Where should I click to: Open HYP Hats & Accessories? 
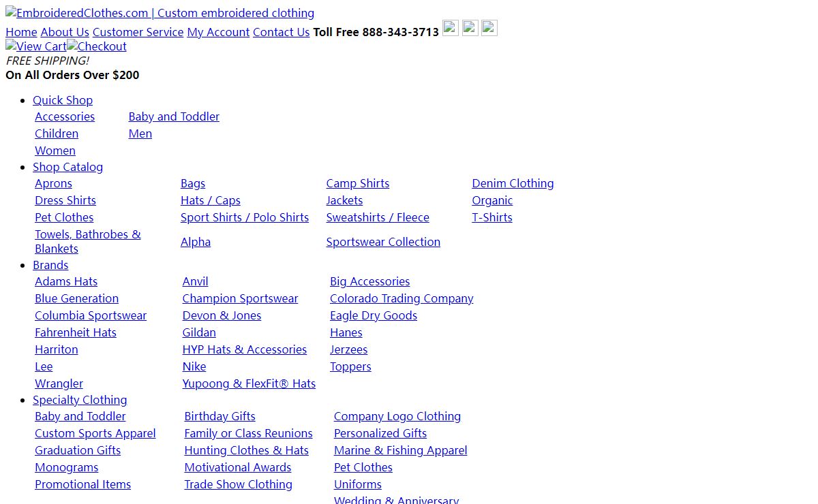tap(245, 349)
